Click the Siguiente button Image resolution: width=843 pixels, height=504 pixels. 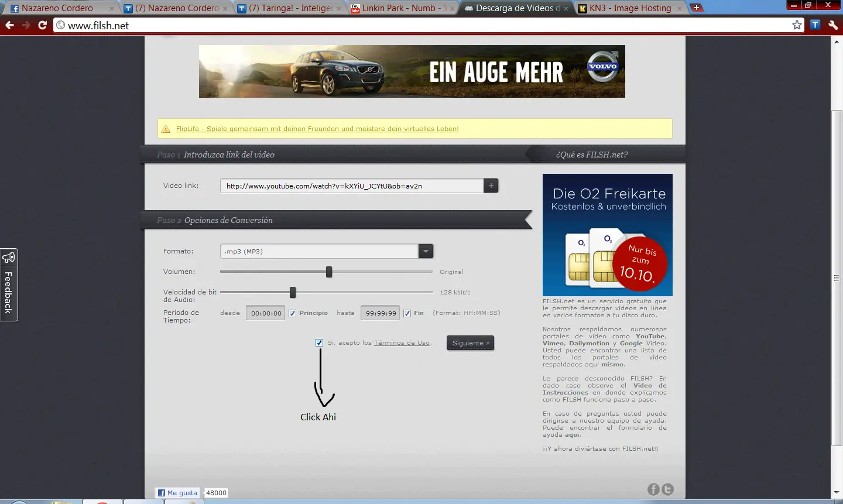(x=470, y=343)
